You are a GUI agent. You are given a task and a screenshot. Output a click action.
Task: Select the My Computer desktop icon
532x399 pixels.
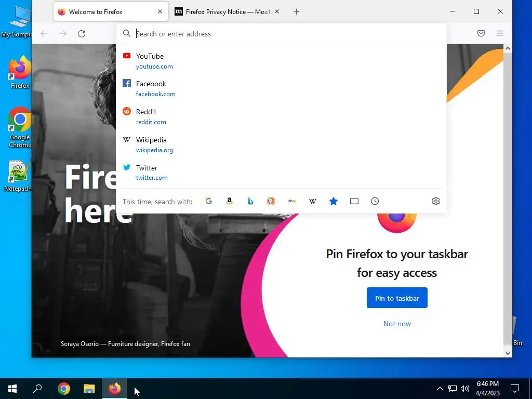[x=16, y=21]
